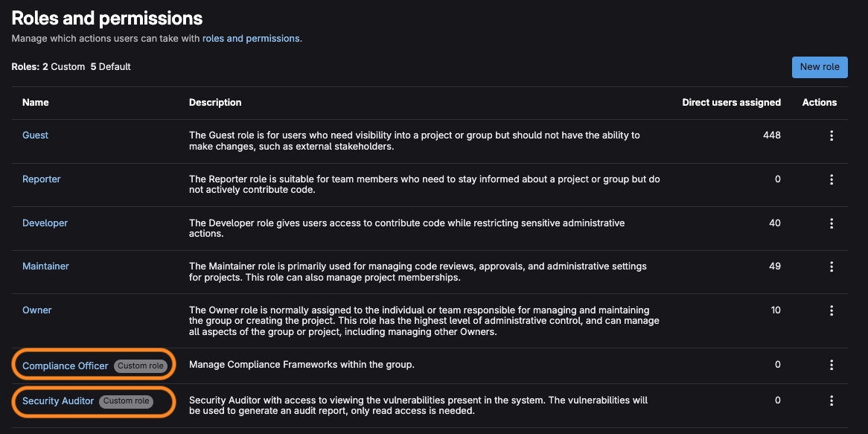
Task: Open the actions menu for Security Auditor
Action: [832, 401]
